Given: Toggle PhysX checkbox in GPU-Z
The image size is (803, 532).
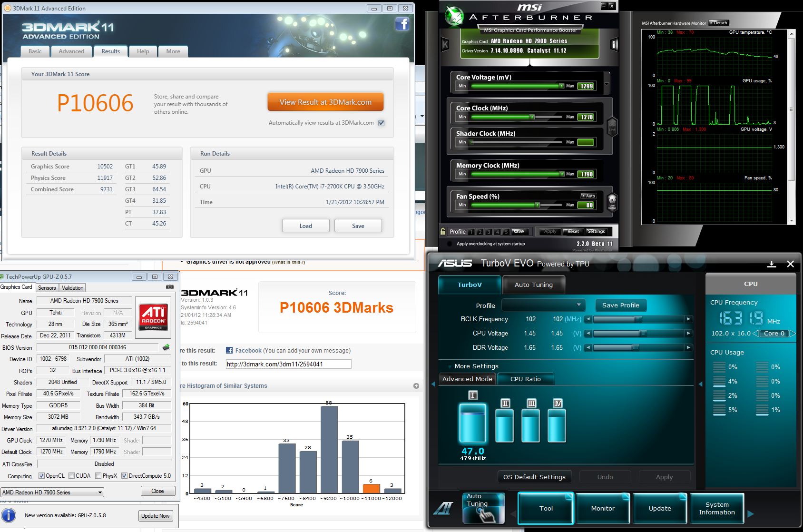Looking at the screenshot, I should pos(98,476).
